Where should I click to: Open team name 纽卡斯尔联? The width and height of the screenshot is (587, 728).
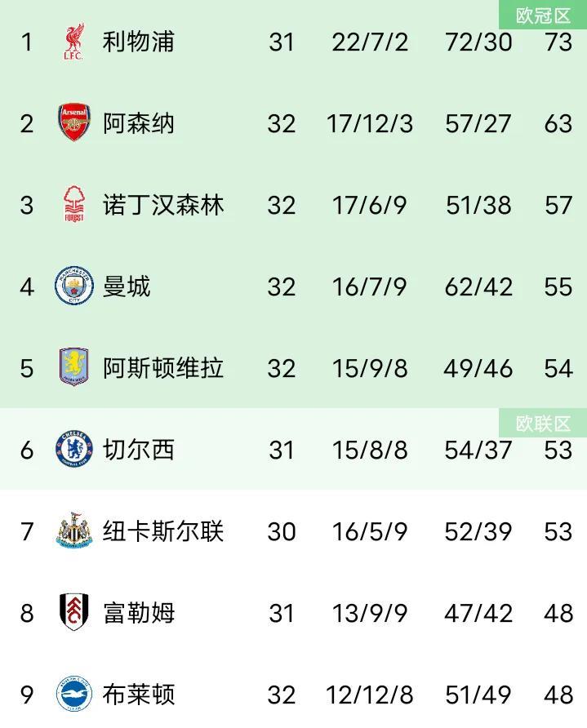[x=163, y=531]
